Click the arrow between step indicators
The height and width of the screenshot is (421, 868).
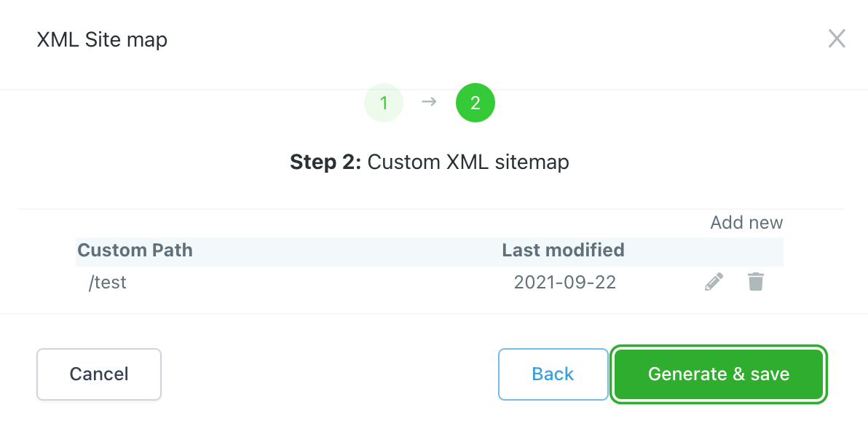click(x=429, y=102)
